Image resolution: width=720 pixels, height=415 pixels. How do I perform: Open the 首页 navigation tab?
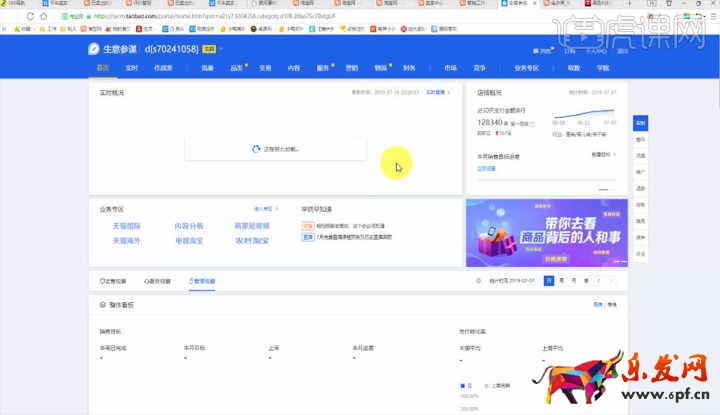coord(102,68)
